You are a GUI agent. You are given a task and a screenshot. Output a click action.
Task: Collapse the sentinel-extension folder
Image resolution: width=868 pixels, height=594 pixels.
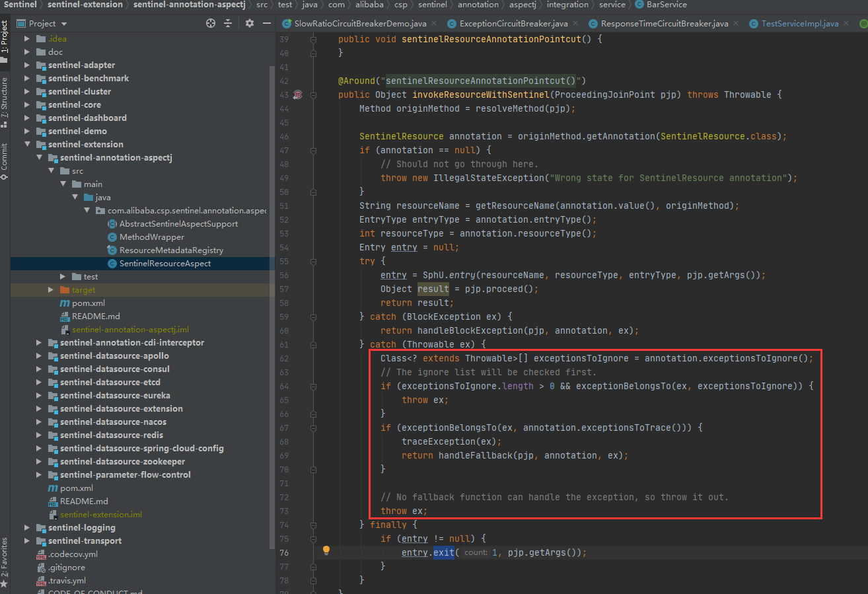pyautogui.click(x=28, y=144)
